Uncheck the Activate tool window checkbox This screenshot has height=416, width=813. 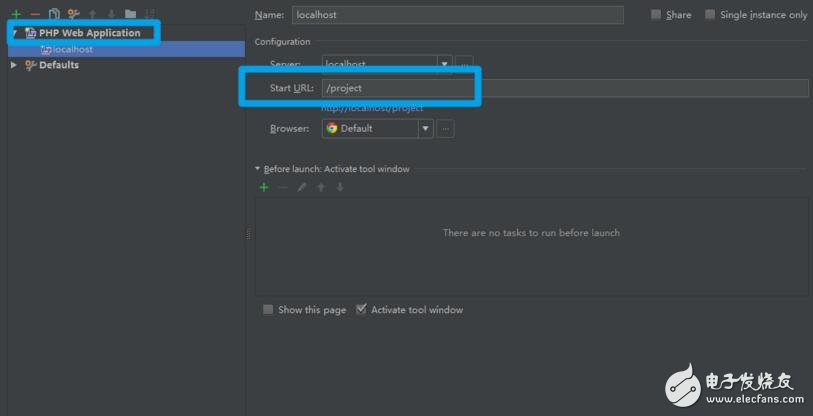(x=361, y=310)
